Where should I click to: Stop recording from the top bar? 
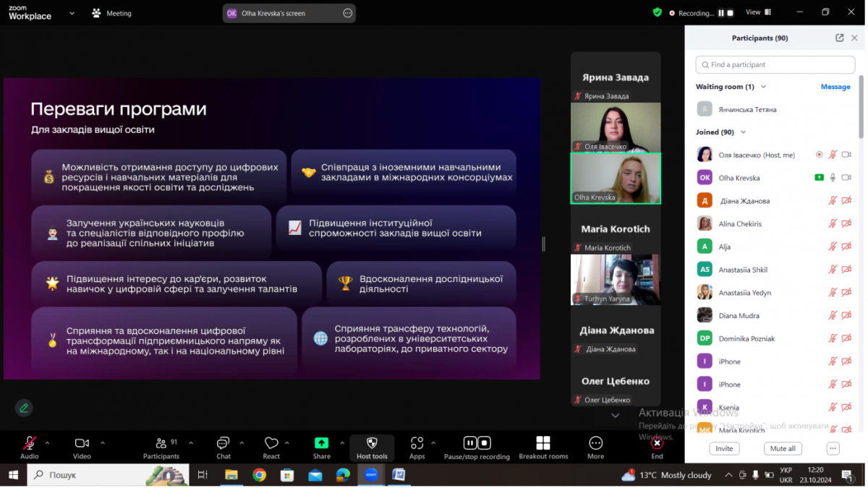(730, 13)
